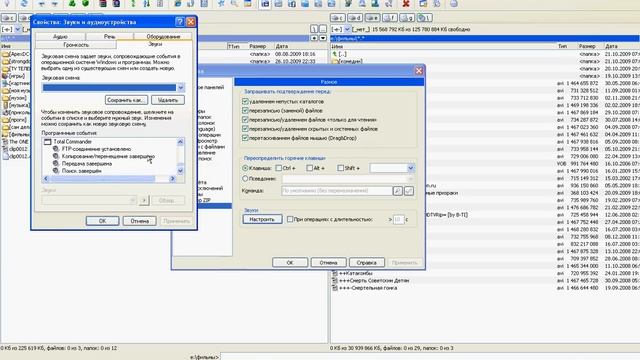640x360 pixels.
Task: Open the Псевдоним dropdown list
Action: click(x=410, y=179)
